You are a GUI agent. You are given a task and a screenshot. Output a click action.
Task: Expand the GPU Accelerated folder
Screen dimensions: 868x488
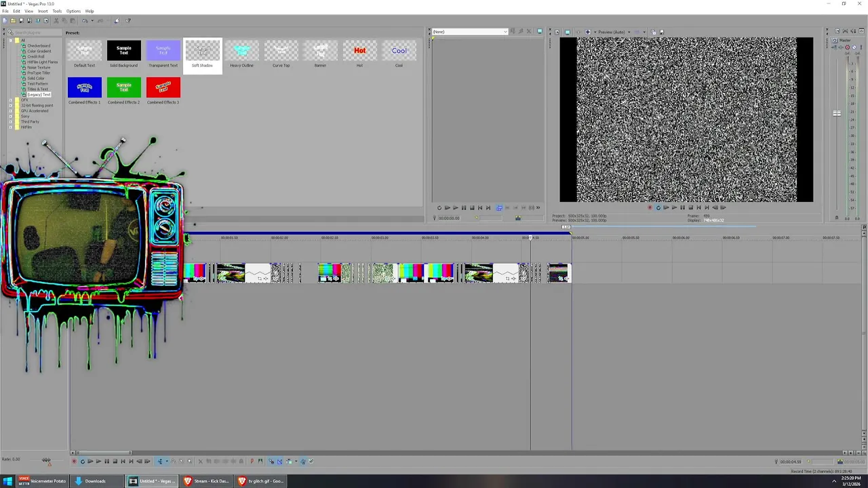pos(11,111)
